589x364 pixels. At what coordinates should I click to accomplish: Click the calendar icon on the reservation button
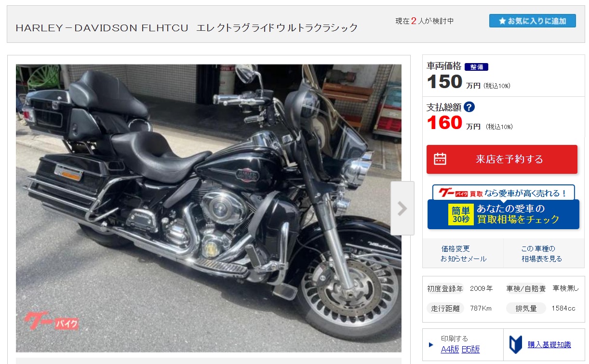[440, 159]
